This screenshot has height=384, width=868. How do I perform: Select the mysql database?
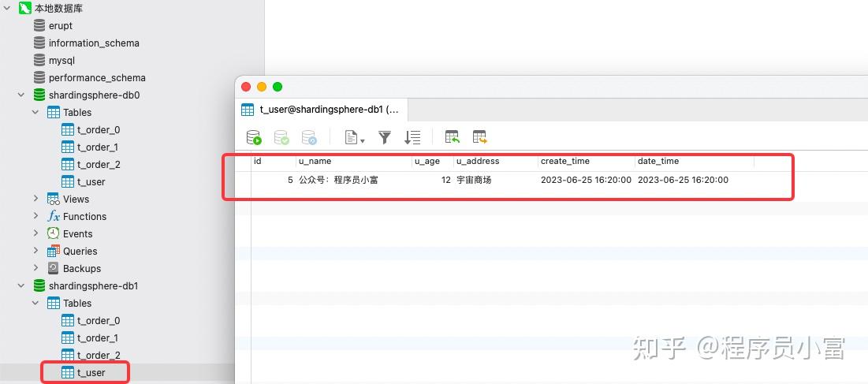61,60
